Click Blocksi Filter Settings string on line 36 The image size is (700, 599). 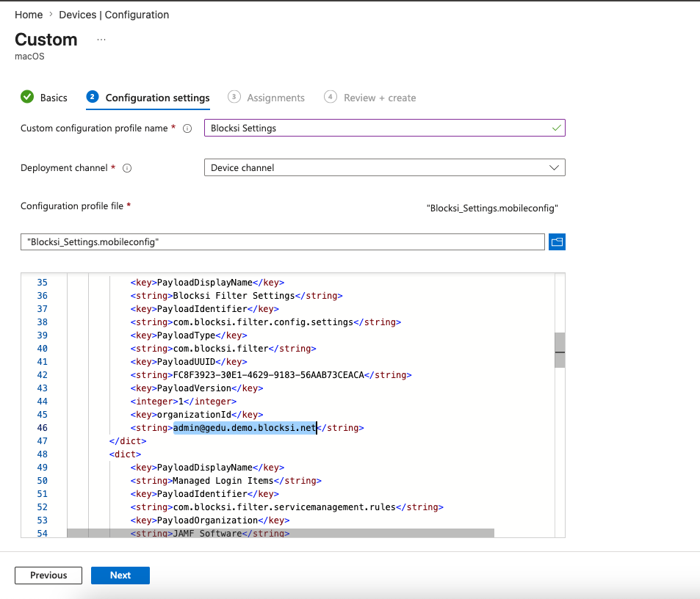point(234,296)
